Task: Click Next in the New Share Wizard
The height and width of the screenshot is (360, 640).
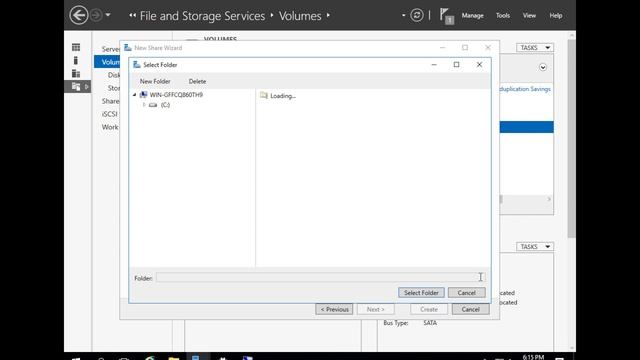Action: [x=376, y=309]
